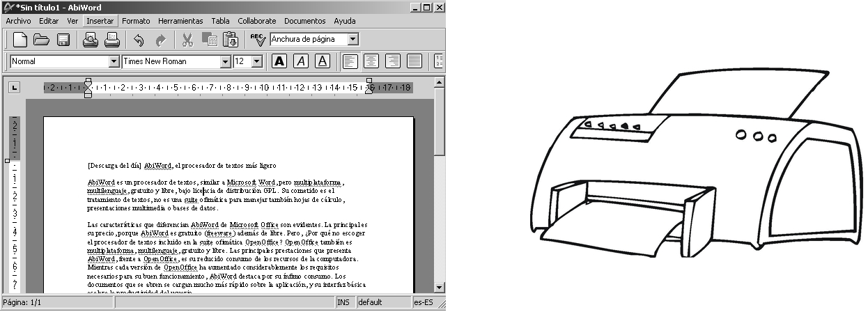Screen dimensions: 868x312
Task: Open the Times New Roman font dropdown
Action: click(x=225, y=61)
